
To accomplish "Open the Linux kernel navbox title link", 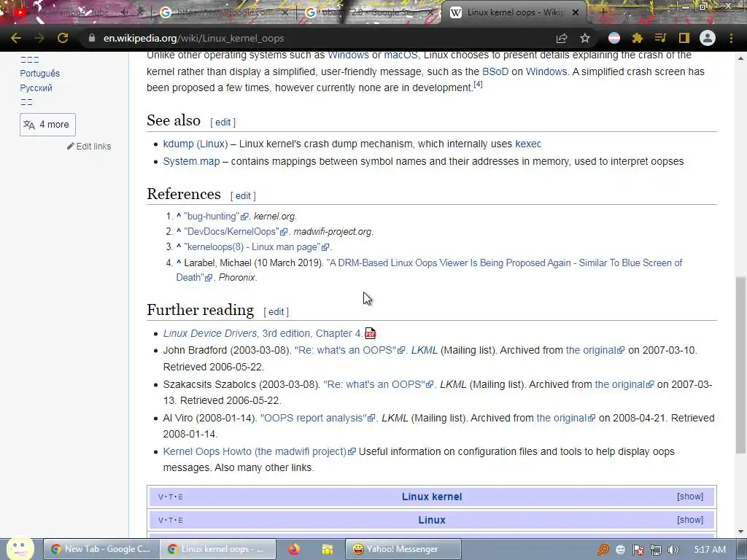I will pyautogui.click(x=432, y=497).
